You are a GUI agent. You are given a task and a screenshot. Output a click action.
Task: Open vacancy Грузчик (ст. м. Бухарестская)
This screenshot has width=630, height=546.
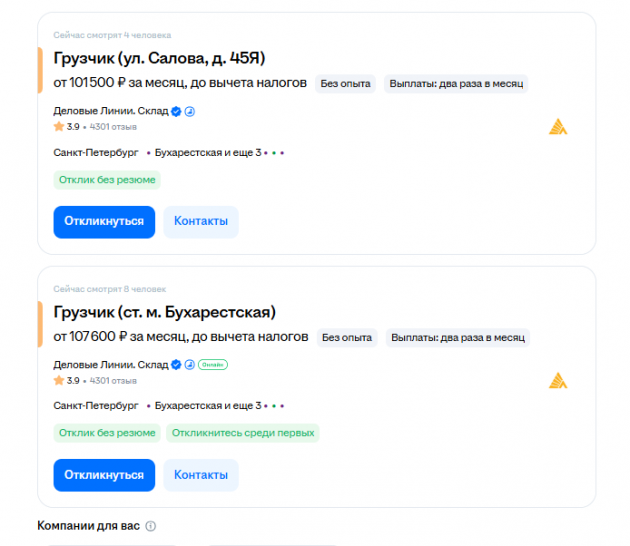[164, 311]
